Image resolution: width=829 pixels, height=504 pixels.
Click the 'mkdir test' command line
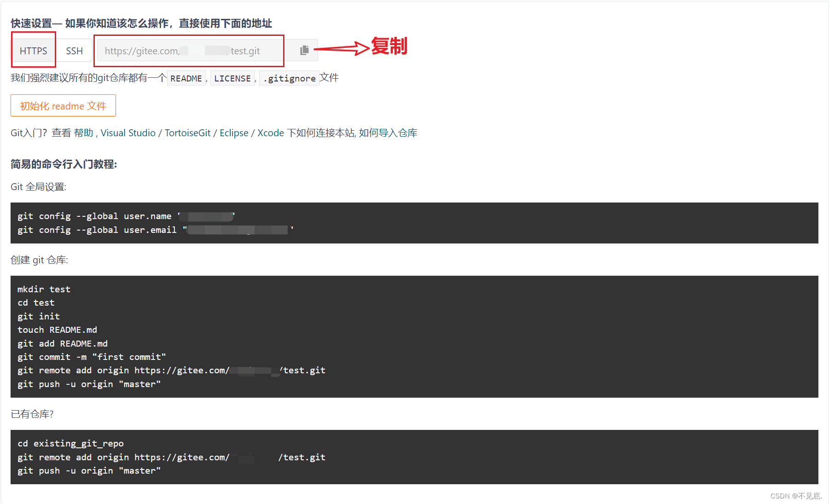click(x=44, y=289)
